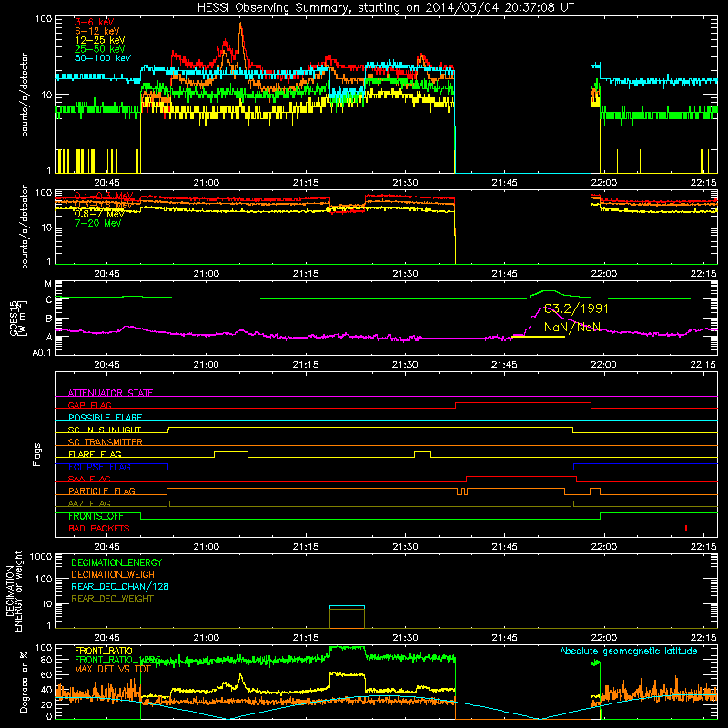Click the NaN/NaN annotation in GOES panel

[572, 327]
